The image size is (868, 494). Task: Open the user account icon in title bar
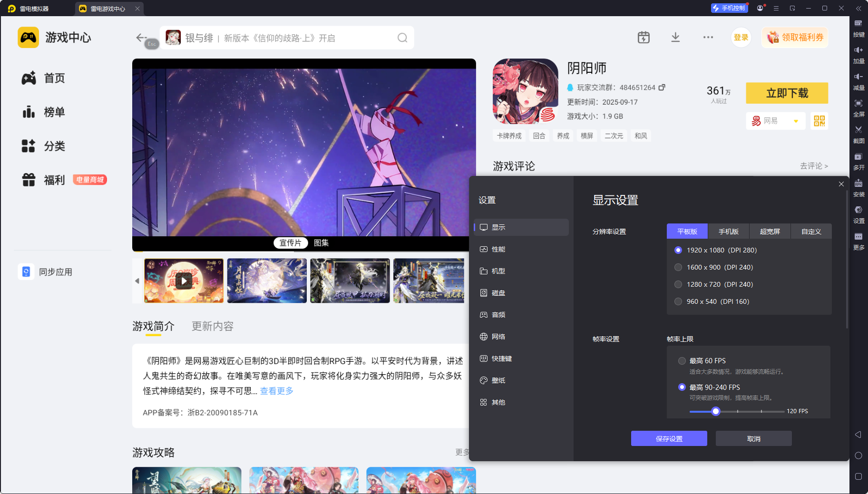click(760, 8)
